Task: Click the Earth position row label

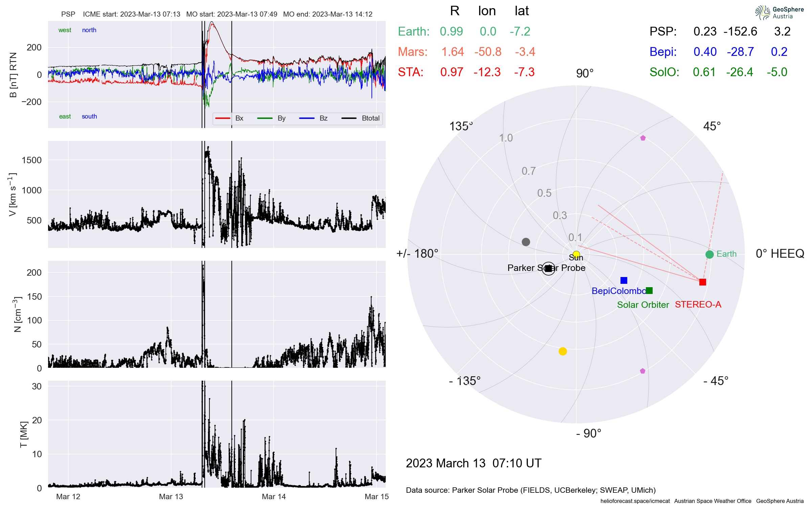Action: click(413, 31)
